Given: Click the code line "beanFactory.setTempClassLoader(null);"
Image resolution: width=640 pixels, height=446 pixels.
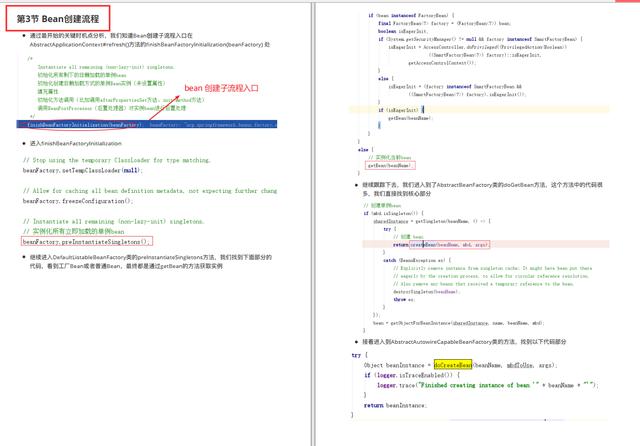Looking at the screenshot, I should 82,171.
